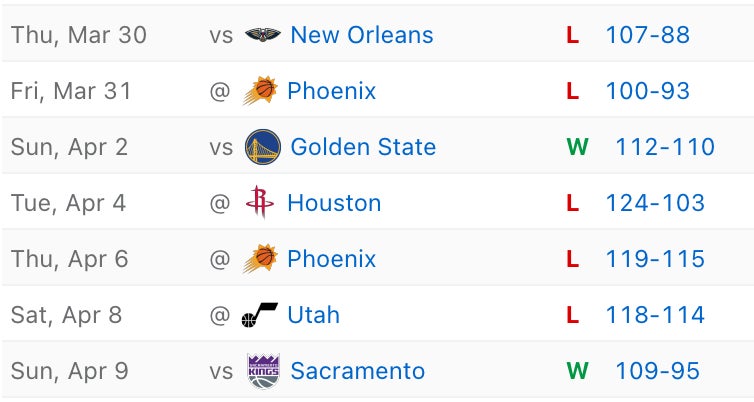Image resolution: width=754 pixels, height=402 pixels.
Task: Open the Houston team link
Action: (334, 204)
